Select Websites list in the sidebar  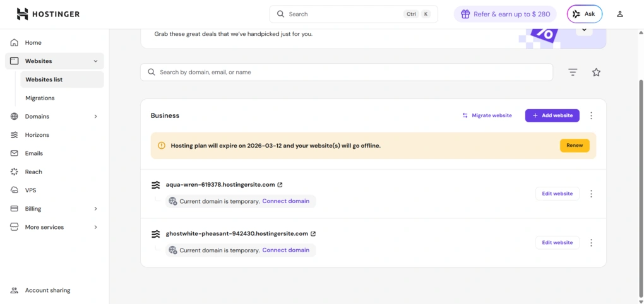62,79
